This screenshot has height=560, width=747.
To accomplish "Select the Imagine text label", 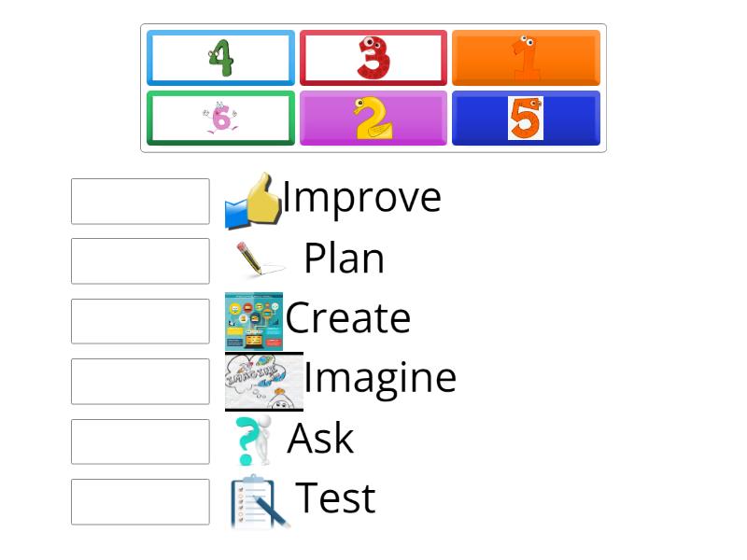I will [x=378, y=378].
